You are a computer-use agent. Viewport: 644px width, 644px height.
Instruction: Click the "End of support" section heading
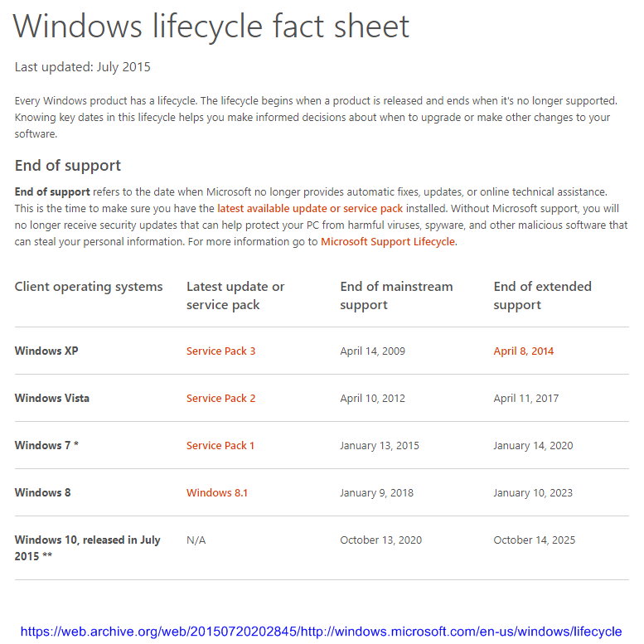point(68,165)
